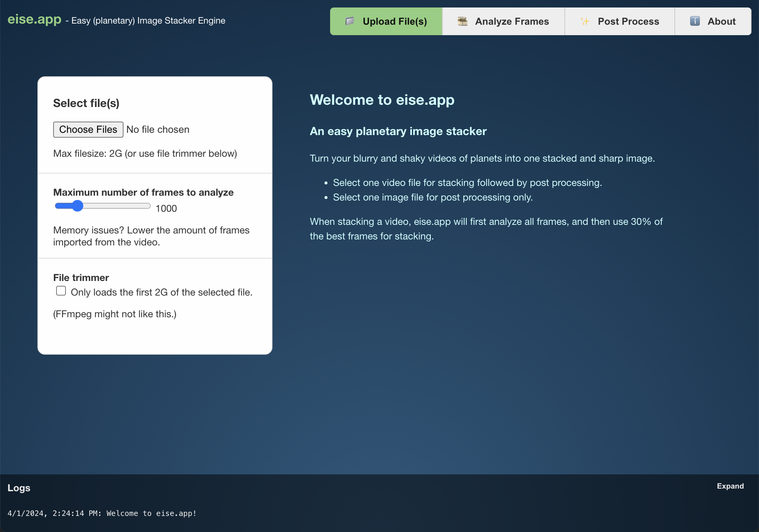The width and height of the screenshot is (759, 532).
Task: Click the film clapper icon for Analyze Frames
Action: [x=463, y=21]
